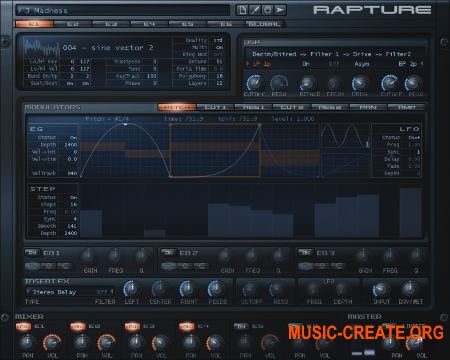Viewport: 450px width, 360px height.
Task: Open the Madness program name selector
Action: click(x=123, y=11)
